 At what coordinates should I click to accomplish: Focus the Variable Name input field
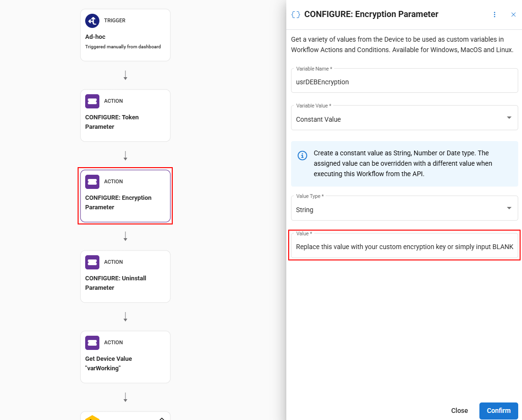point(405,80)
